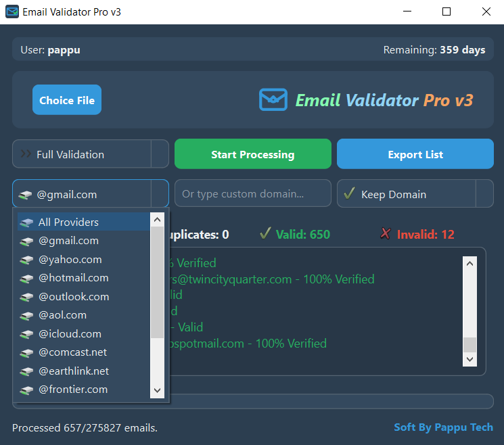The height and width of the screenshot is (445, 504).
Task: Click the Export List button
Action: click(x=415, y=154)
